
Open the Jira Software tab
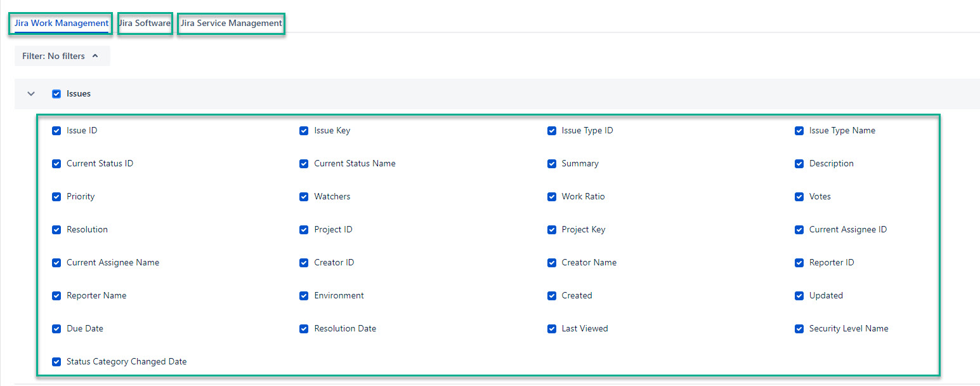pyautogui.click(x=145, y=23)
